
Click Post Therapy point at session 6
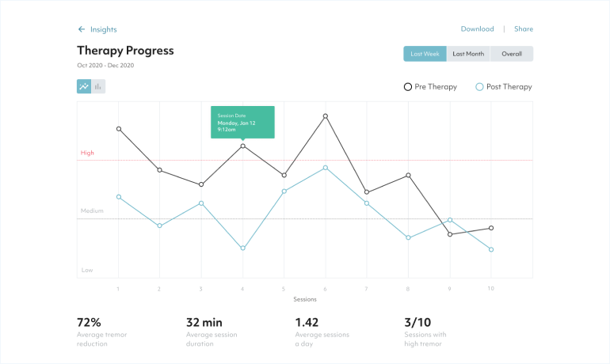click(326, 168)
